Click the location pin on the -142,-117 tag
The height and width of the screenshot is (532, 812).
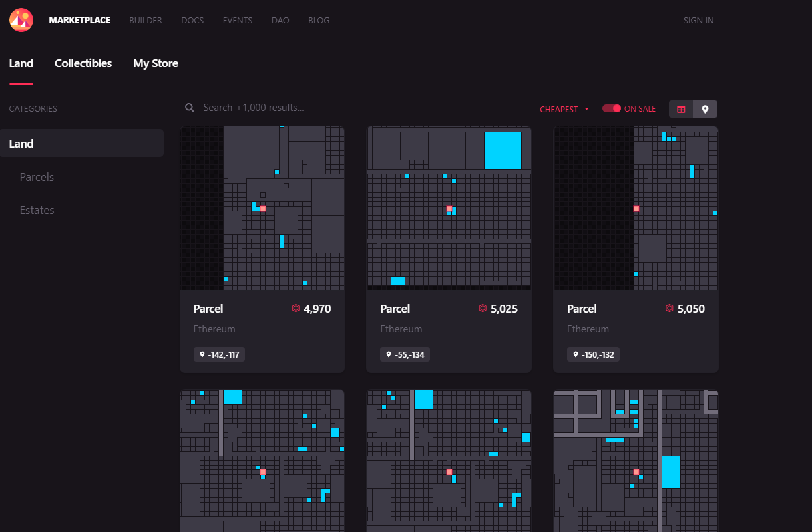coord(202,354)
